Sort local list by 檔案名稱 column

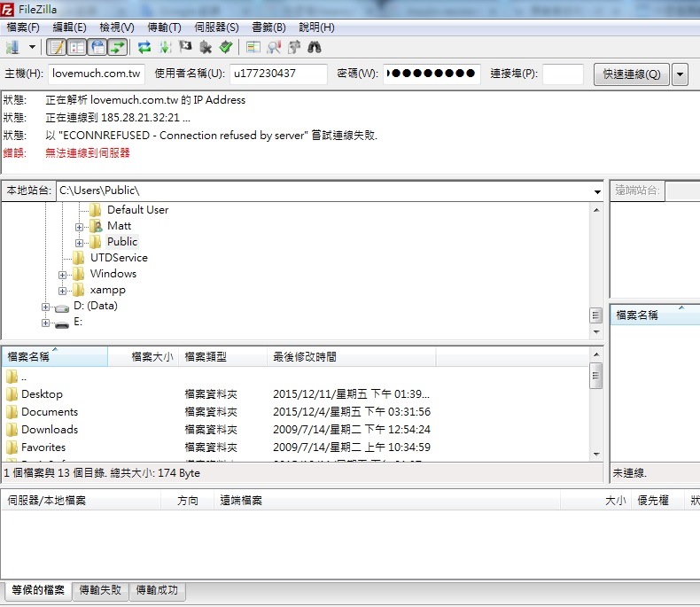click(x=54, y=356)
